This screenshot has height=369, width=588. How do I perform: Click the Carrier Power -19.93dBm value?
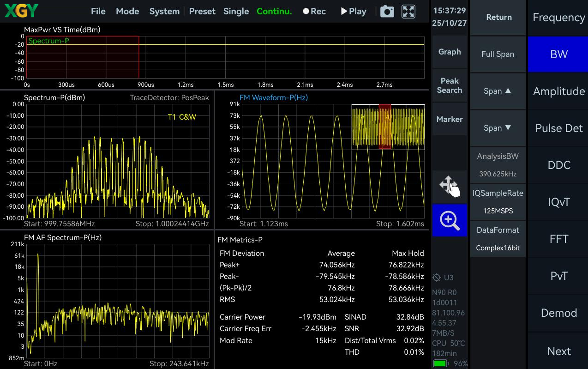[x=318, y=317]
